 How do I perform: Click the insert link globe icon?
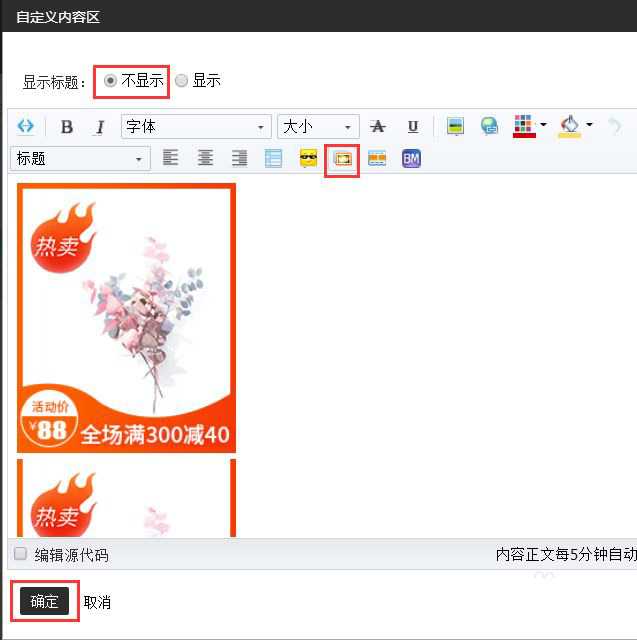(489, 127)
